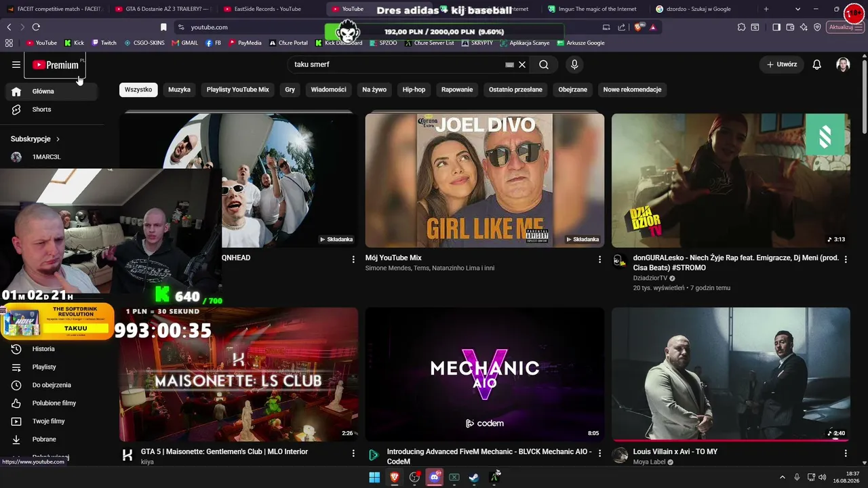Open Historia in the sidebar
The height and width of the screenshot is (488, 868).
click(x=52, y=349)
